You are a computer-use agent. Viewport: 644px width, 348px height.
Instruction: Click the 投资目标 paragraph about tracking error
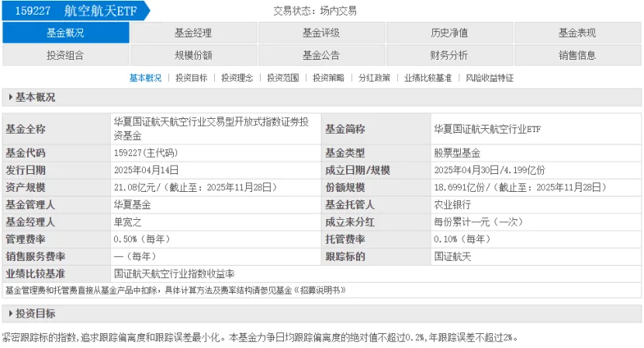pos(260,338)
